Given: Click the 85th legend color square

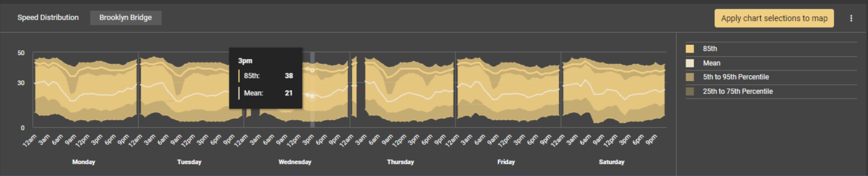Looking at the screenshot, I should (x=690, y=49).
